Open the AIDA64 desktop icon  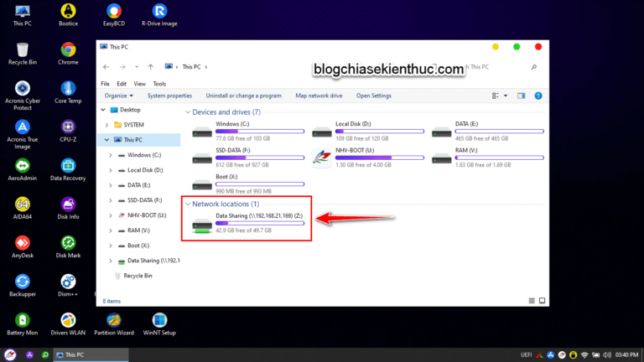[x=22, y=209]
